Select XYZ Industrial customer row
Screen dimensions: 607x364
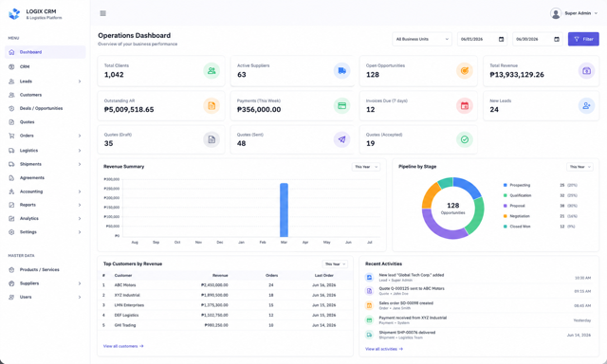(x=225, y=295)
